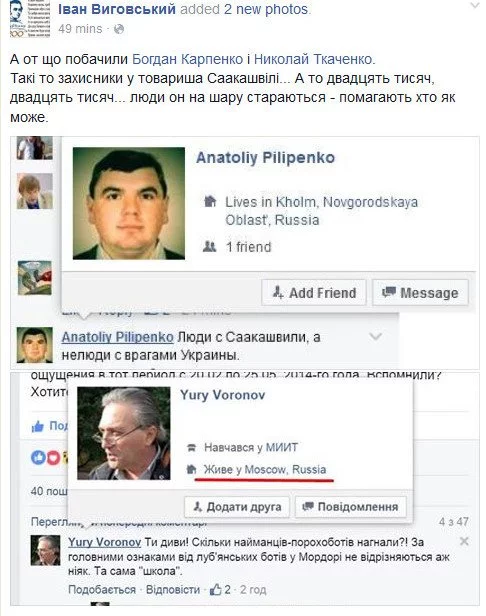The image size is (486, 616).
Task: Expand comment options chevron beside Pilipenko comment
Action: (376, 337)
